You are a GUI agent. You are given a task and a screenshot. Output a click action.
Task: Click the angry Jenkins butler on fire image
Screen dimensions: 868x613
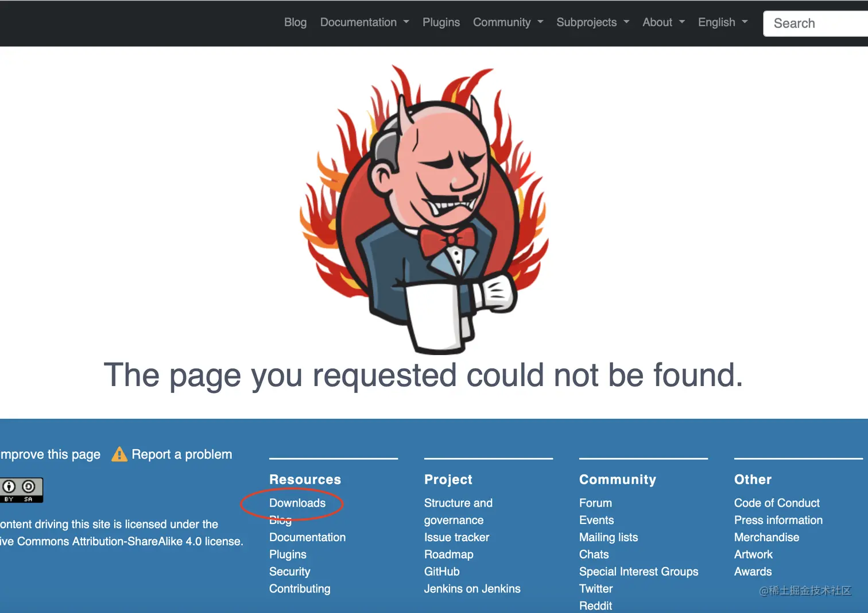coord(425,209)
